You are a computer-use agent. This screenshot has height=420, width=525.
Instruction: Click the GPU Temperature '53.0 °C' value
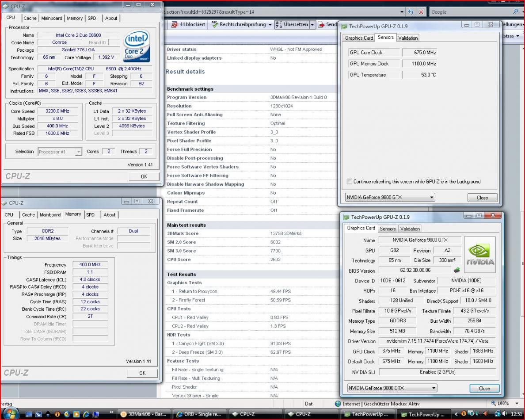[x=419, y=75]
